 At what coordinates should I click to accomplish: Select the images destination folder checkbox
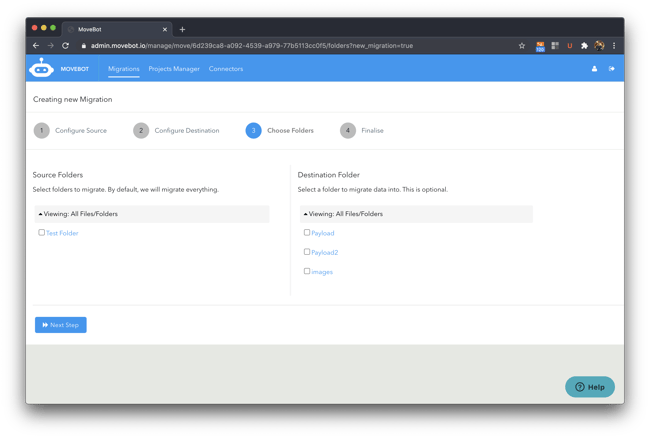pos(307,271)
